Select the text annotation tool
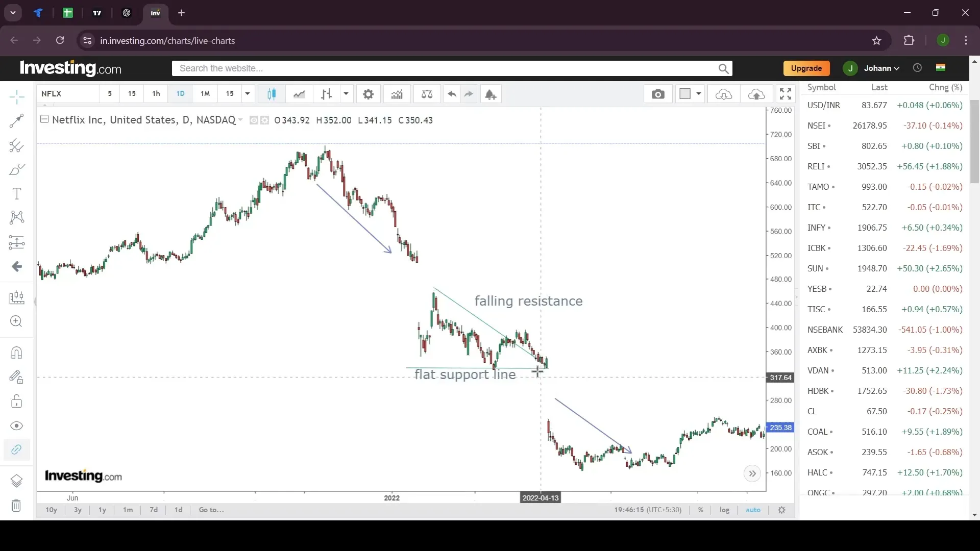The image size is (980, 551). click(17, 194)
